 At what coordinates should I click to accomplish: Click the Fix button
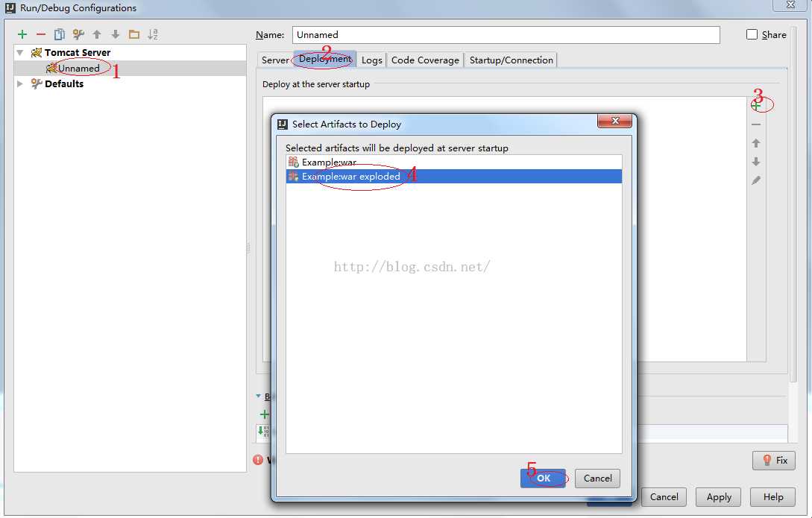tap(774, 460)
